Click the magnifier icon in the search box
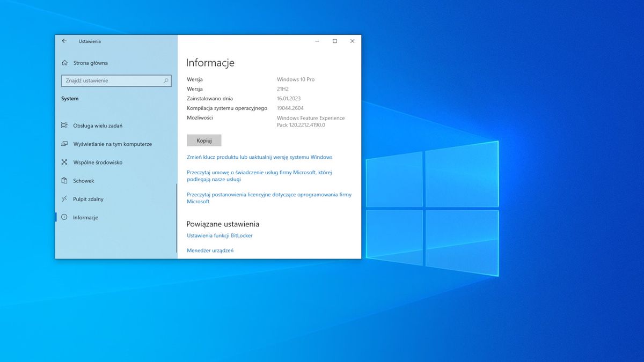644x362 pixels. [x=165, y=80]
